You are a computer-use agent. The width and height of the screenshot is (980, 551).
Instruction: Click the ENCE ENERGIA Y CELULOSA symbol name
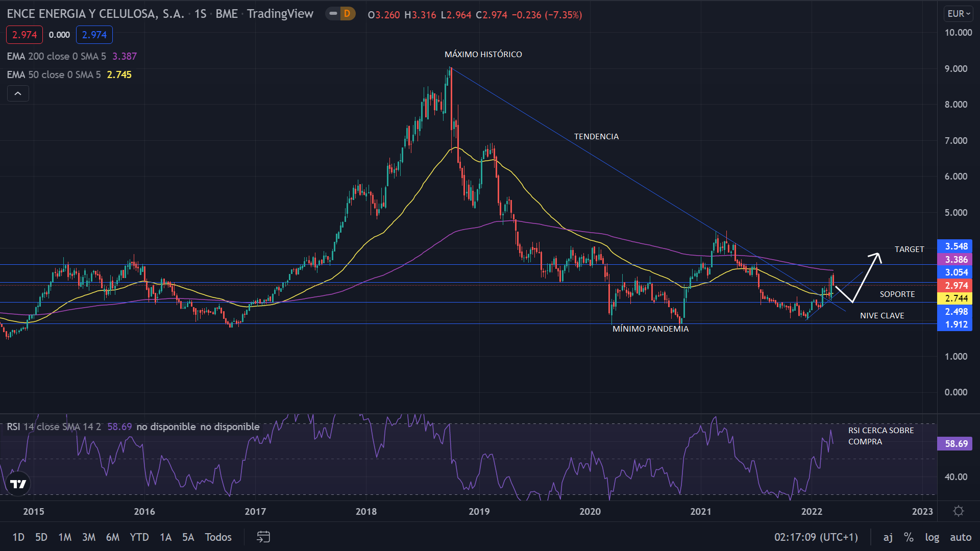click(92, 14)
